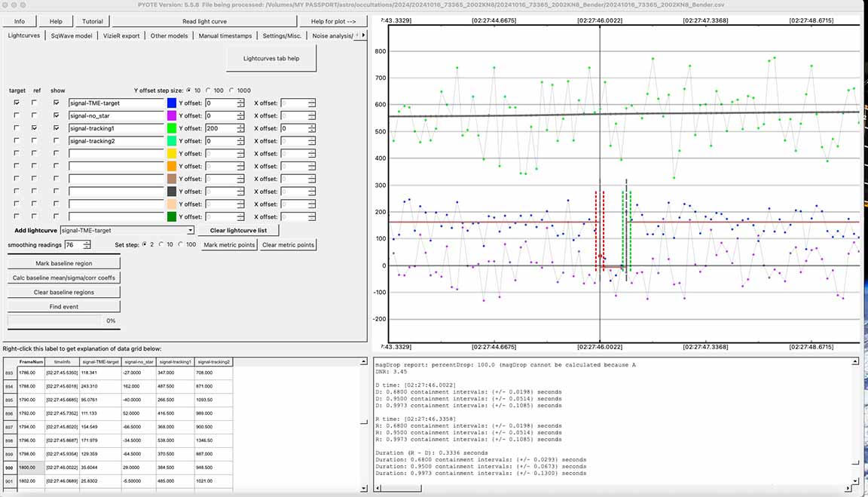868x497 pixels.
Task: Click the X offset stepper for signal-tracking1
Action: [312, 129]
